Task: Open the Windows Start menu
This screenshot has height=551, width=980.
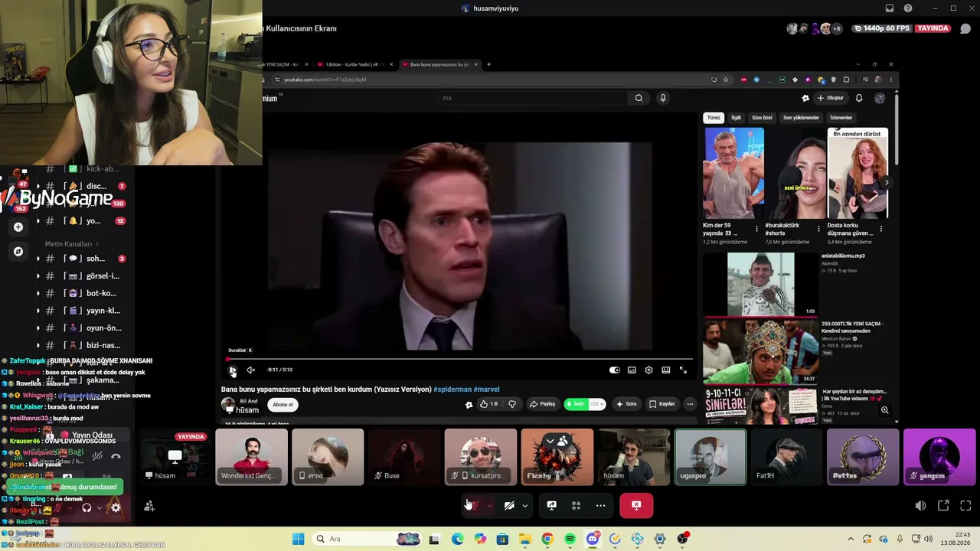Action: (298, 539)
